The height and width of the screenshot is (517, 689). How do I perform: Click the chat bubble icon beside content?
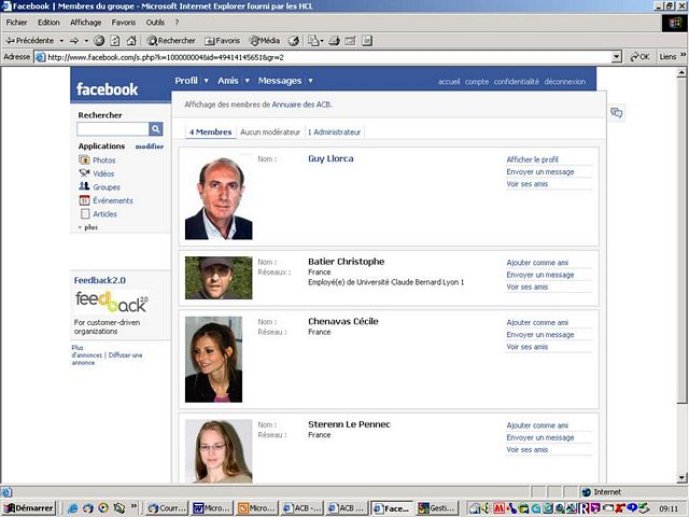[x=616, y=113]
